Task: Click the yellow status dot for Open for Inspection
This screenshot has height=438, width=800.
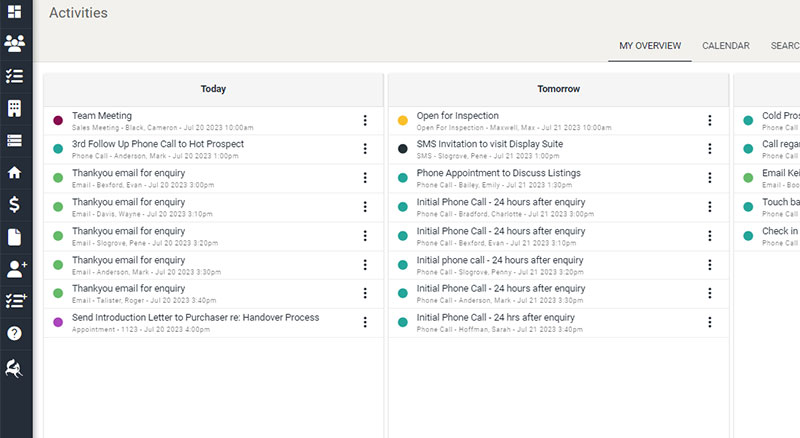Action: [403, 120]
